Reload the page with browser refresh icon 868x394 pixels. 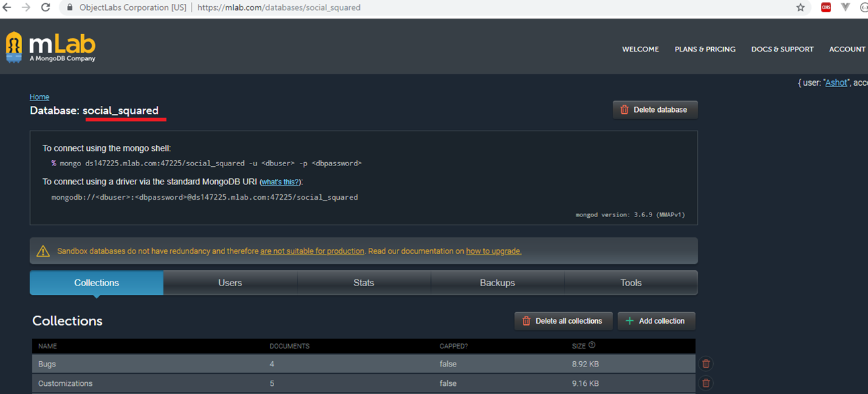[46, 7]
